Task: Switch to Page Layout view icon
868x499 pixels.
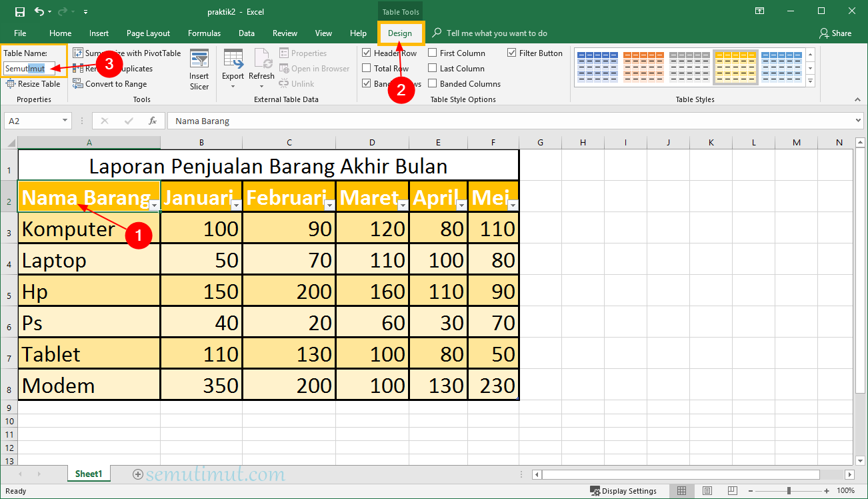Action: (x=707, y=491)
